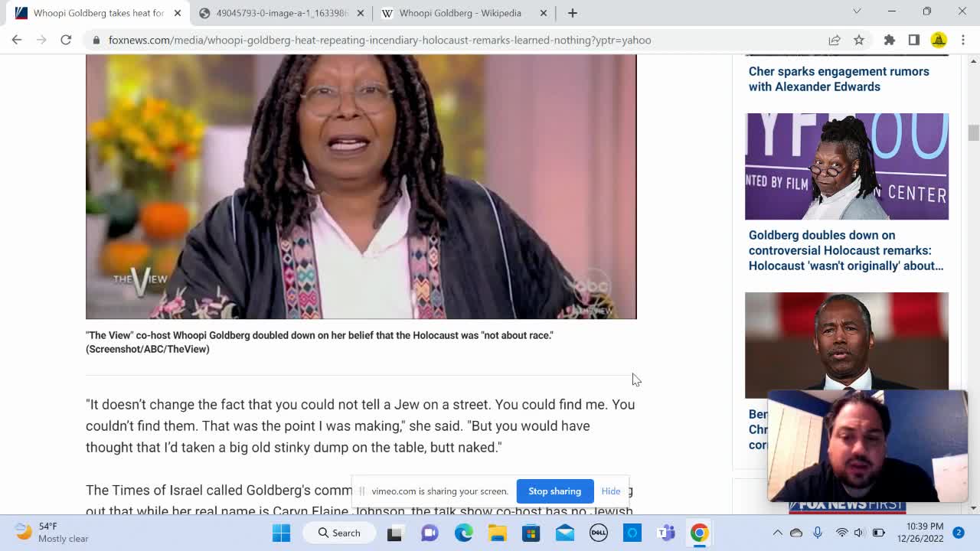Select Google Chrome on taskbar
980x551 pixels.
[x=699, y=533]
